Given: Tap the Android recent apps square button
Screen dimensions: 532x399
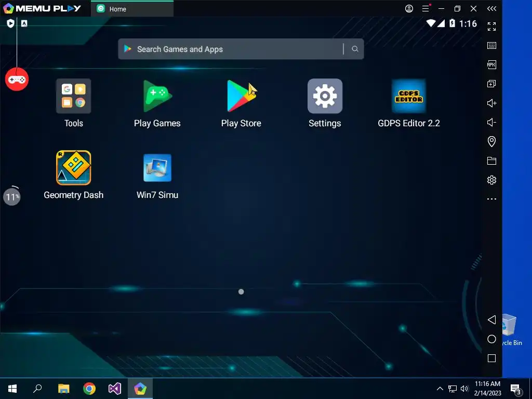Looking at the screenshot, I should 491,358.
